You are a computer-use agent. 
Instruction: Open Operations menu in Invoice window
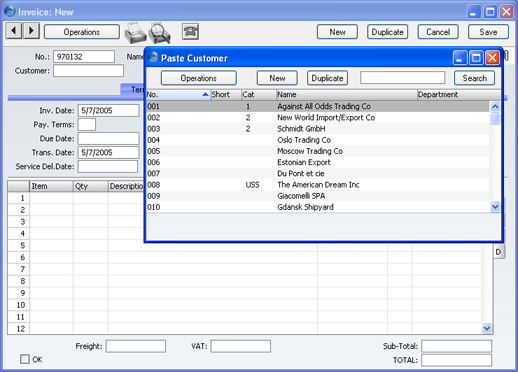[82, 32]
